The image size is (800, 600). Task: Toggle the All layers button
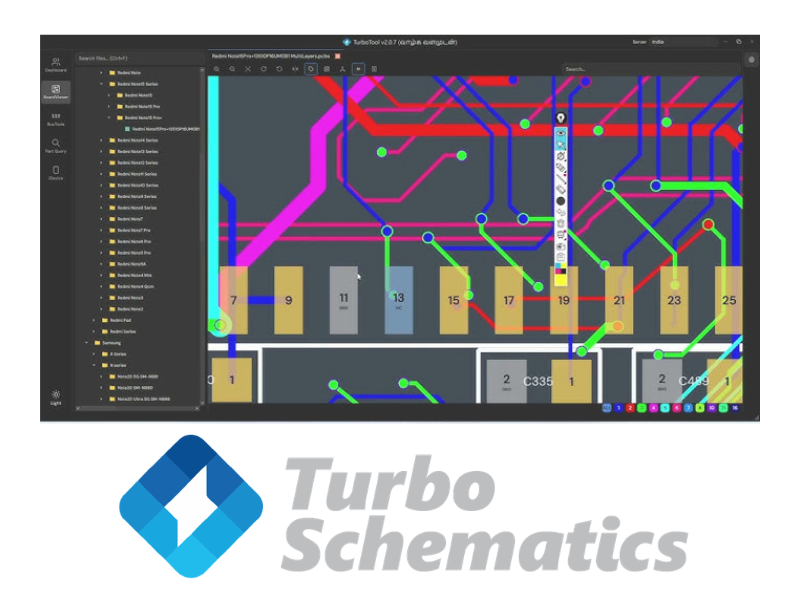tap(607, 408)
